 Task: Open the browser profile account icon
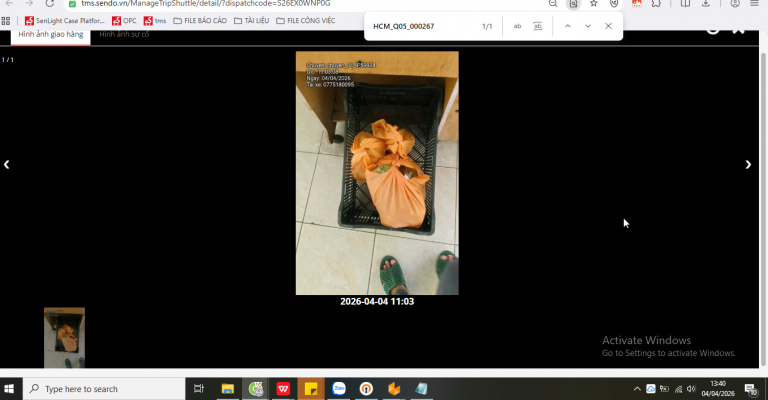tap(735, 3)
